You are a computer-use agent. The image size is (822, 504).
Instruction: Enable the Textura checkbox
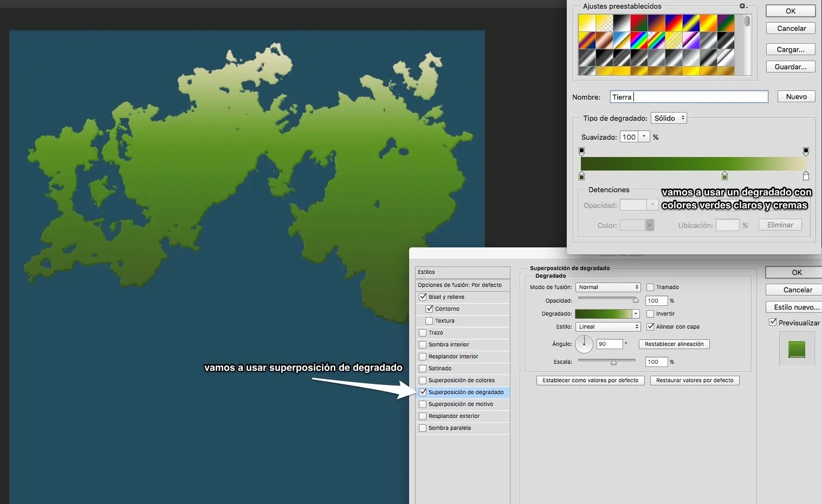coord(429,320)
